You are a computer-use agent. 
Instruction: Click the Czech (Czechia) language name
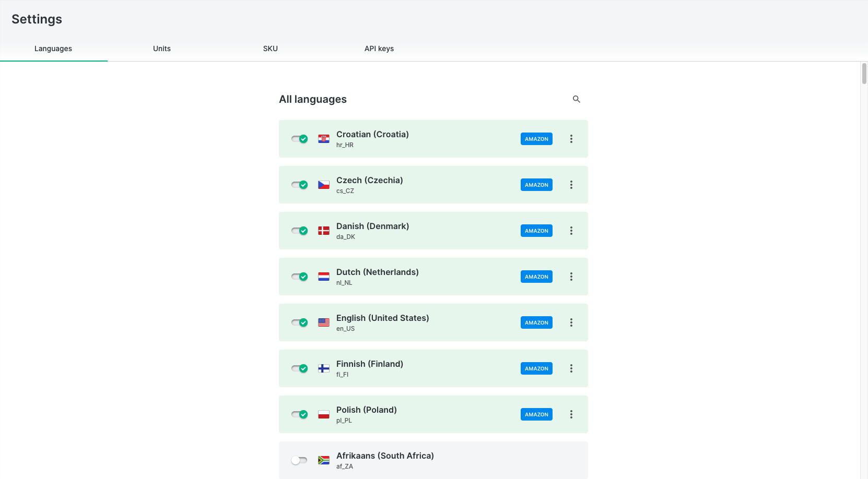tap(370, 180)
